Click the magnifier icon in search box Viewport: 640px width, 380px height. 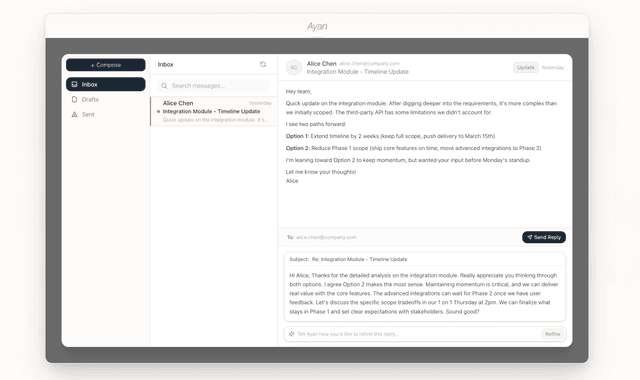164,86
